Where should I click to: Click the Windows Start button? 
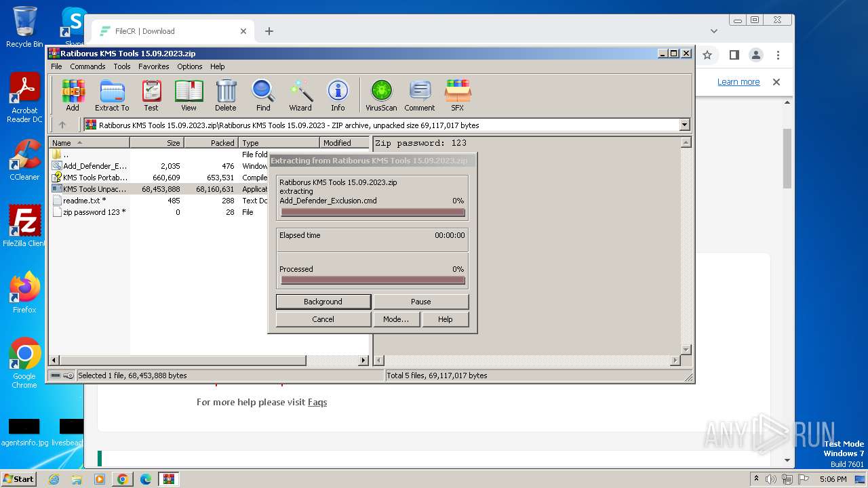tap(19, 479)
